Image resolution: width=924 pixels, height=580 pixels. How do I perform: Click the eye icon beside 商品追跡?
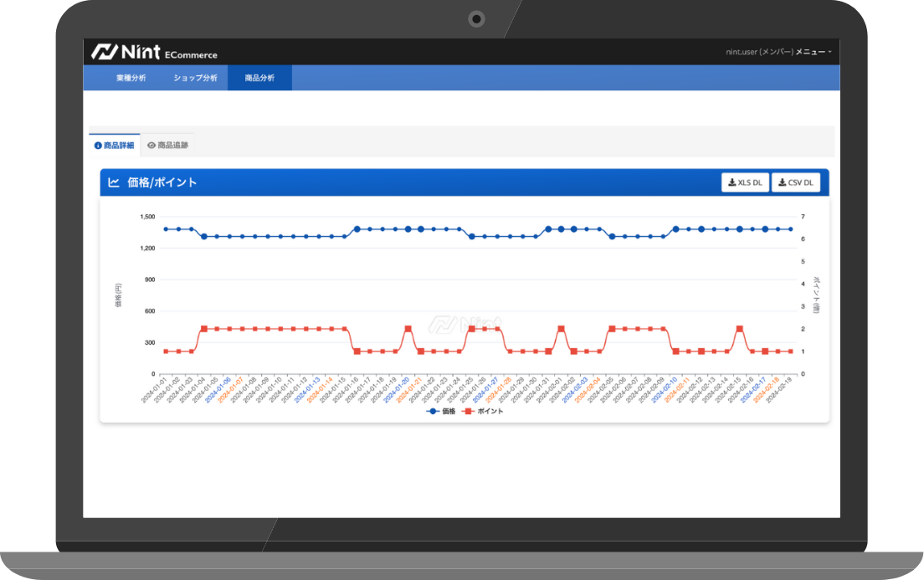pyautogui.click(x=151, y=145)
